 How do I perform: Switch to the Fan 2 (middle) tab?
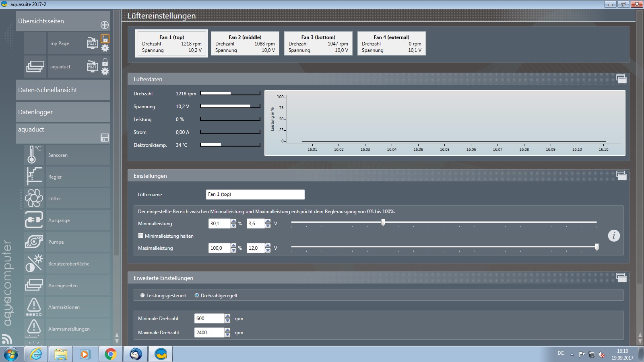point(245,43)
